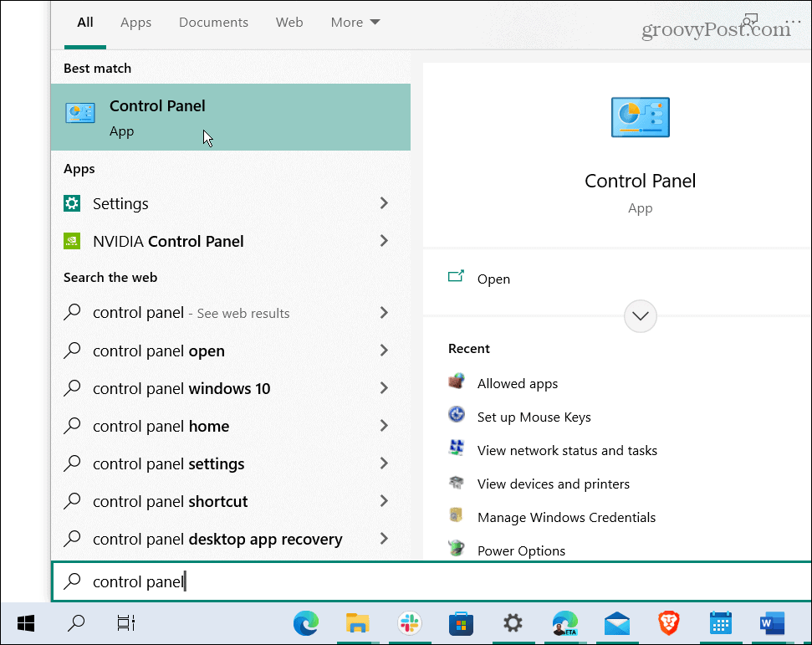Click the Microsoft Store taskbar icon

point(461,623)
